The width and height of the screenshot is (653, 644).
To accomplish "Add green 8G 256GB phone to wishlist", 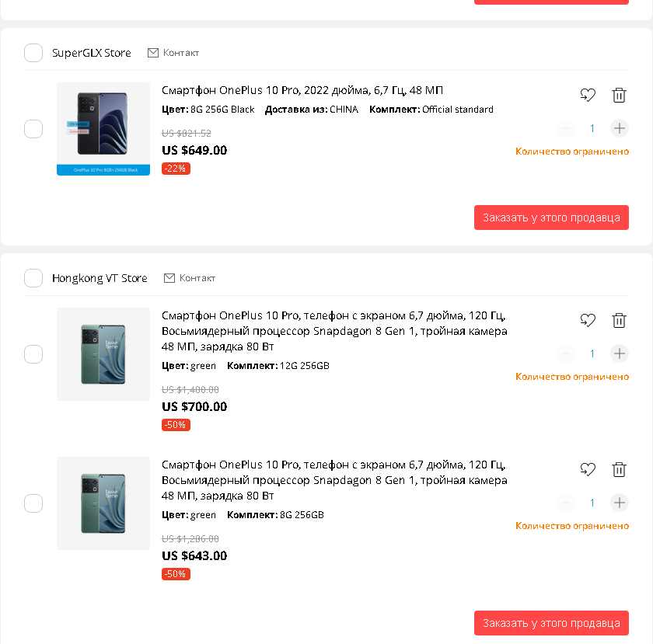I will point(588,469).
